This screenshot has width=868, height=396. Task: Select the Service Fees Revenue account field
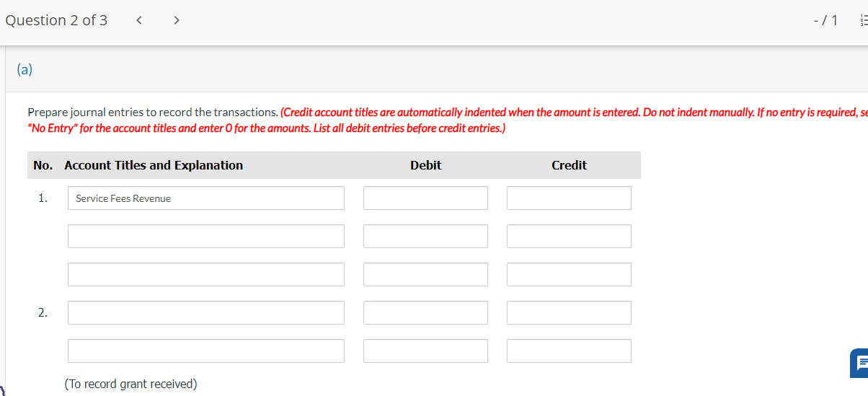206,198
